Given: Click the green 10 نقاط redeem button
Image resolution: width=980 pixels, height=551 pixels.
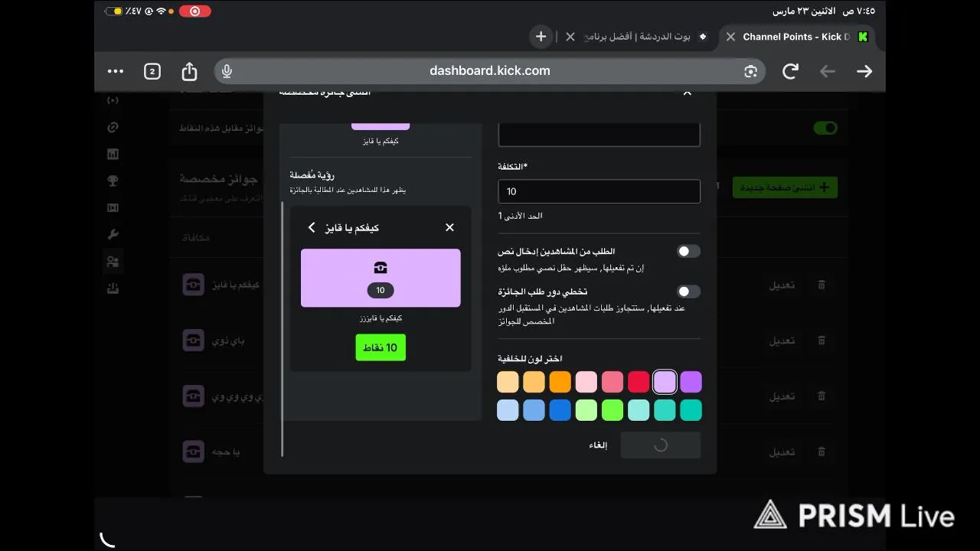Looking at the screenshot, I should (x=381, y=347).
